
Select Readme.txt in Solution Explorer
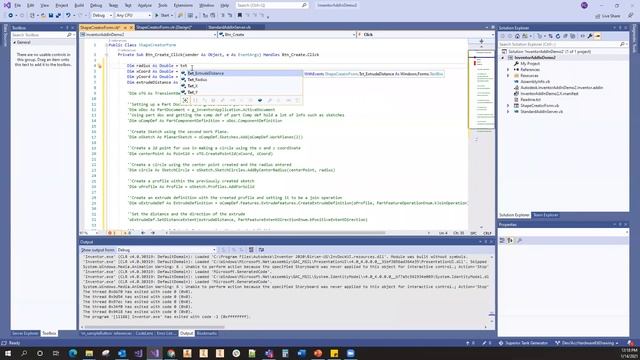530,100
